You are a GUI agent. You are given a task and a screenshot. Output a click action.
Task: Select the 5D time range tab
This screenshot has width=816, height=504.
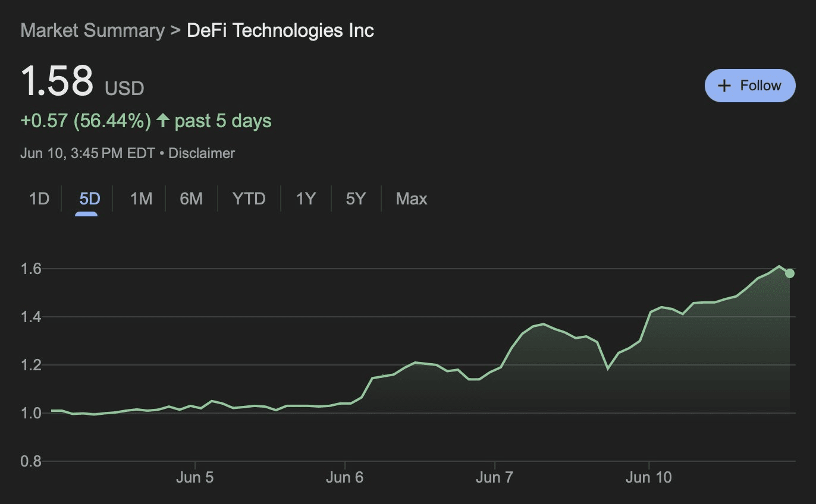click(89, 199)
